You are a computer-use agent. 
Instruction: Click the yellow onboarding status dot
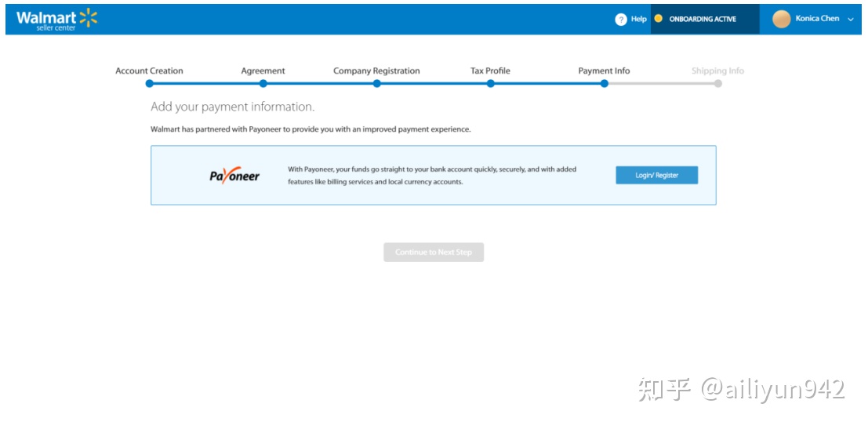[658, 18]
